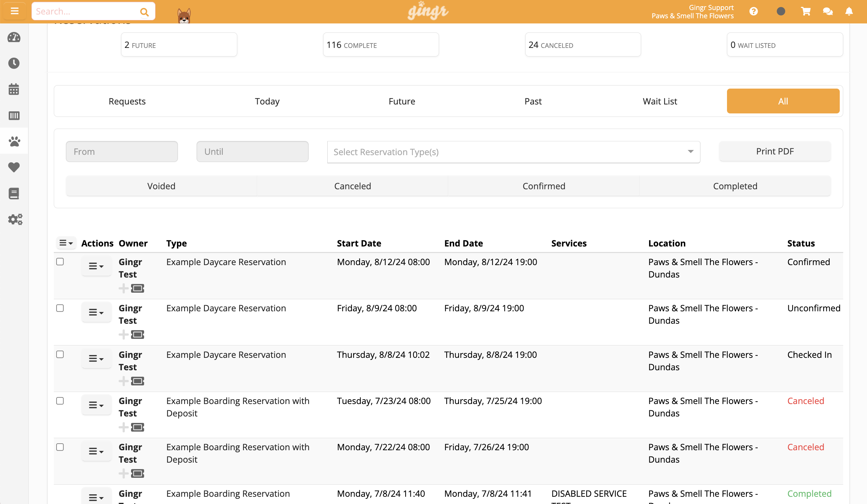Toggle the Completed status filter

pyautogui.click(x=735, y=186)
